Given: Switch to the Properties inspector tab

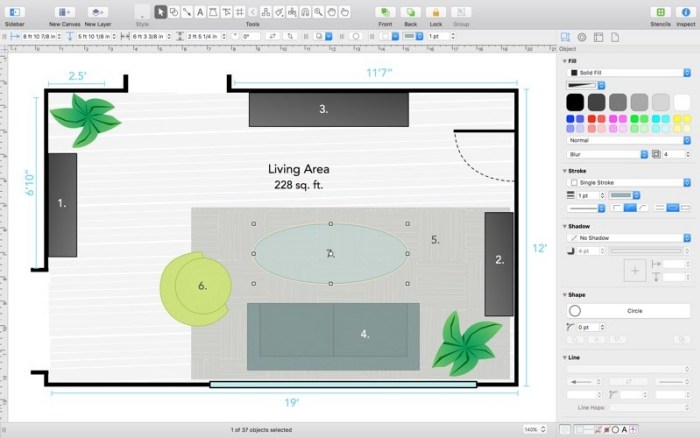Looking at the screenshot, I should click(x=582, y=37).
